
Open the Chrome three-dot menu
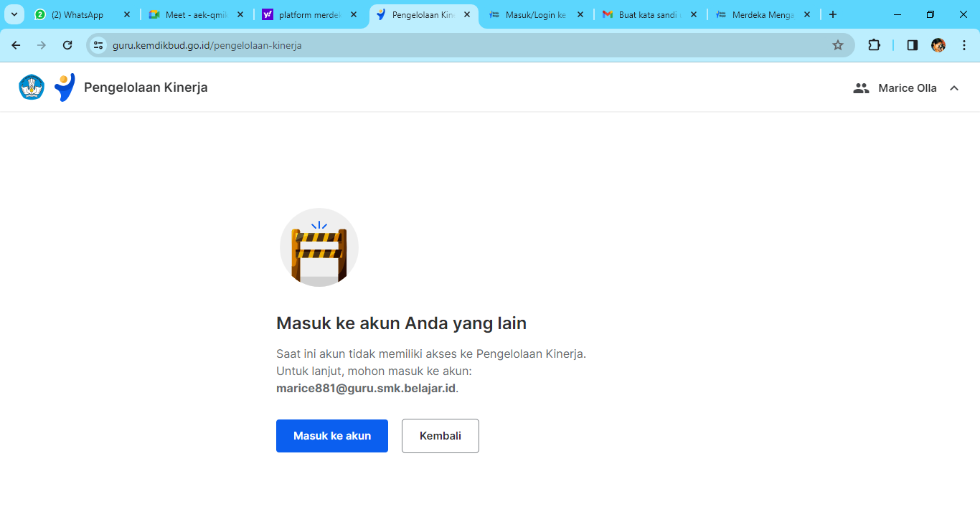tap(964, 45)
